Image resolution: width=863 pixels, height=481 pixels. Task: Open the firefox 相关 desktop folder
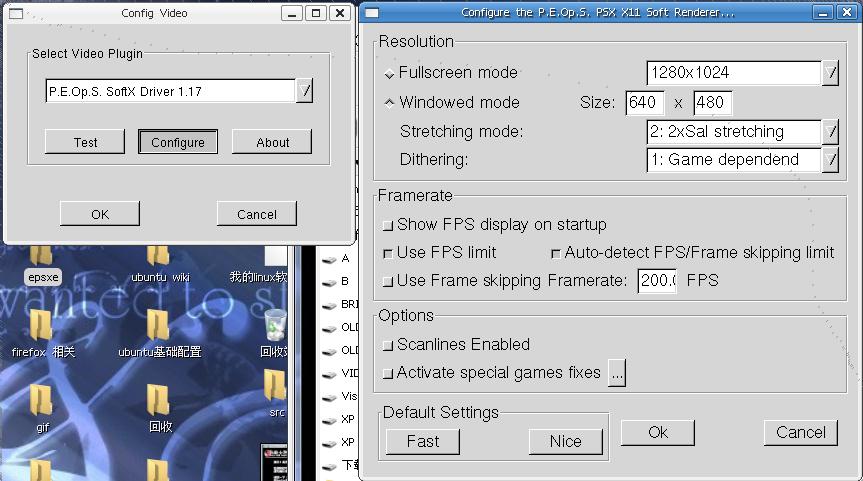click(x=43, y=334)
